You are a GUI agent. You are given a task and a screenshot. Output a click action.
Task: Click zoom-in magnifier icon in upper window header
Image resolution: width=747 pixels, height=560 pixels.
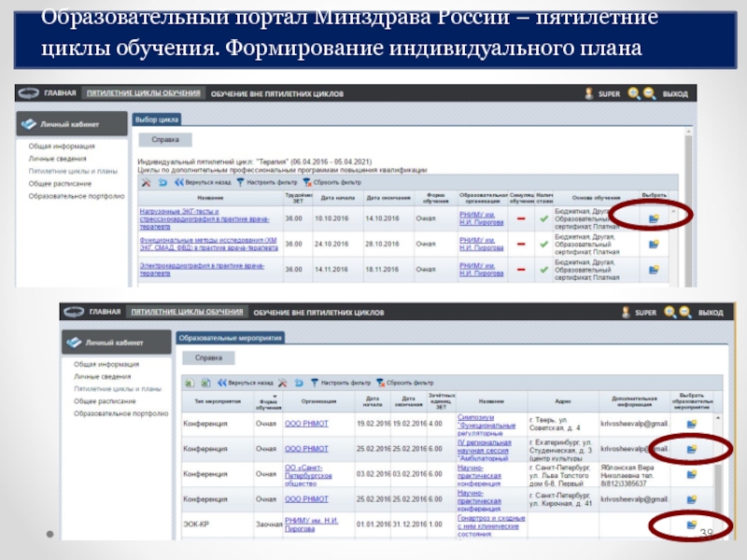coord(634,93)
